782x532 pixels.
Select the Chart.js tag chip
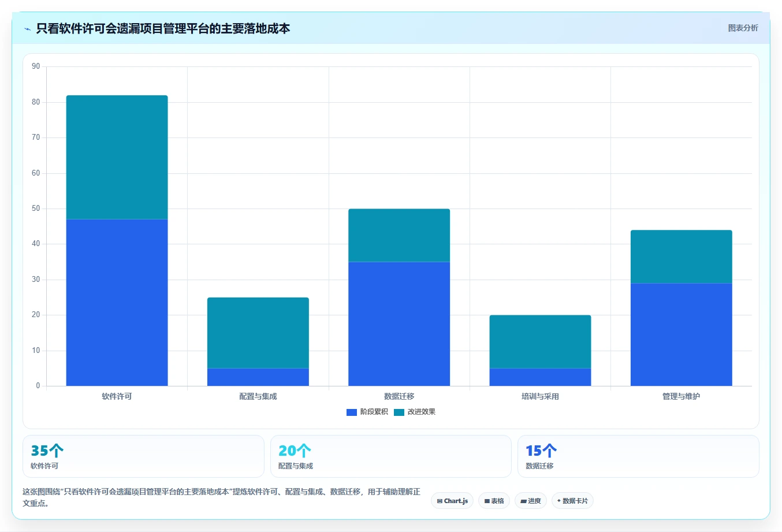(x=452, y=501)
